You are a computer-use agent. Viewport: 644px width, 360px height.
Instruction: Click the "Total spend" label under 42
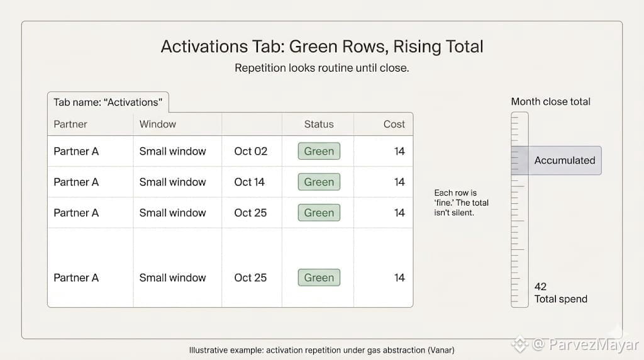click(560, 299)
